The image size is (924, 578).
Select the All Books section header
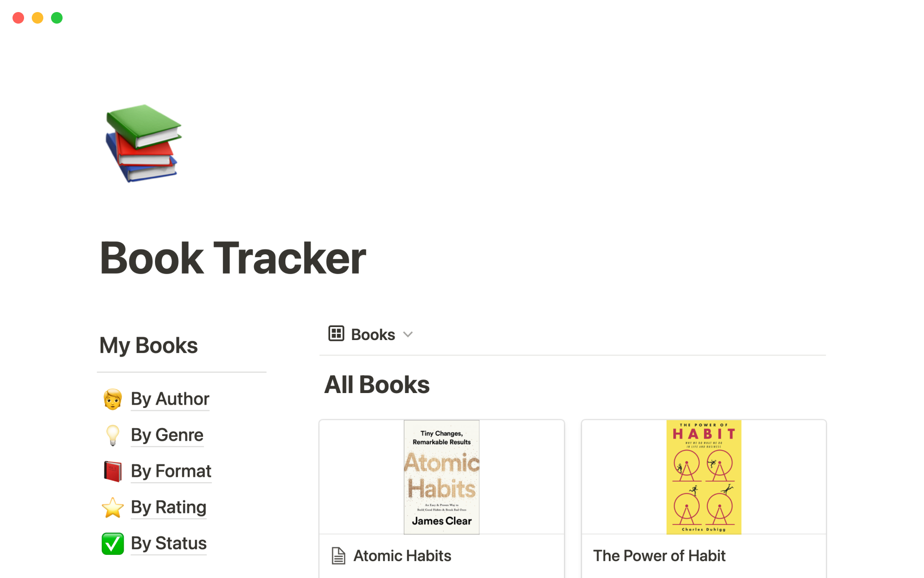pos(376,384)
